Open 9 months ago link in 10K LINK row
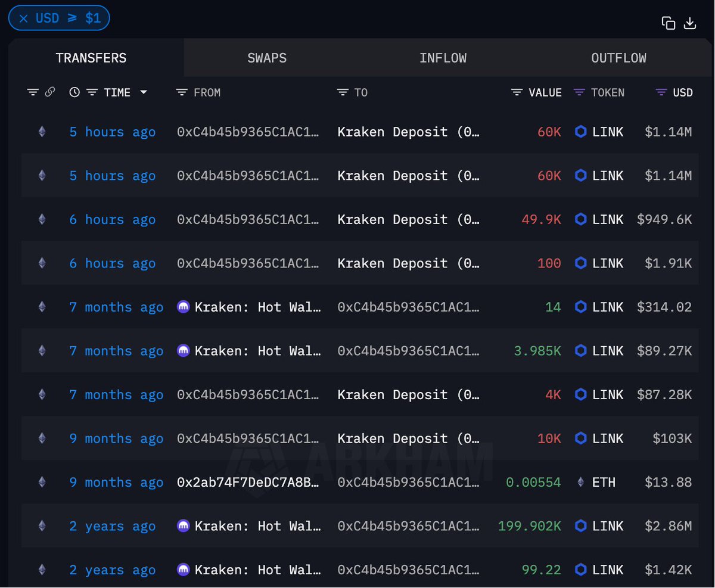 (x=116, y=438)
